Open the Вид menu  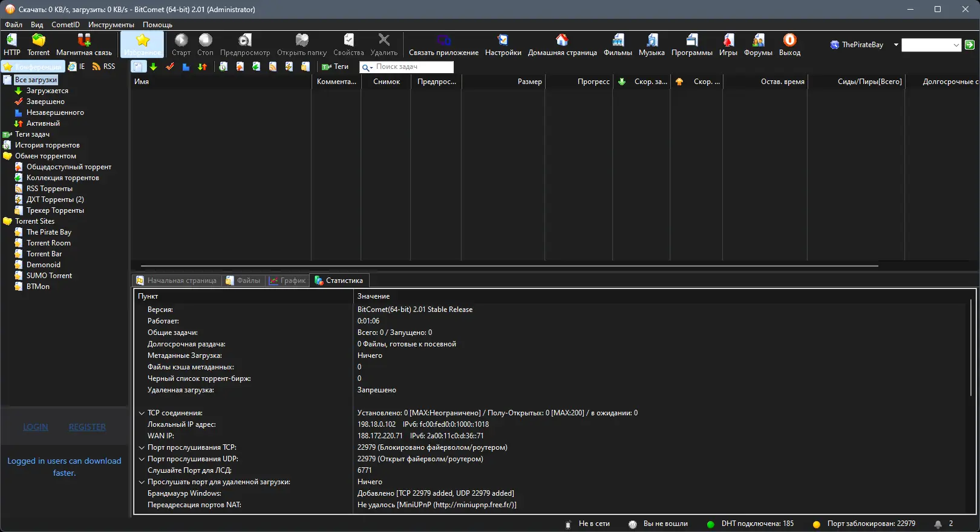click(x=37, y=25)
